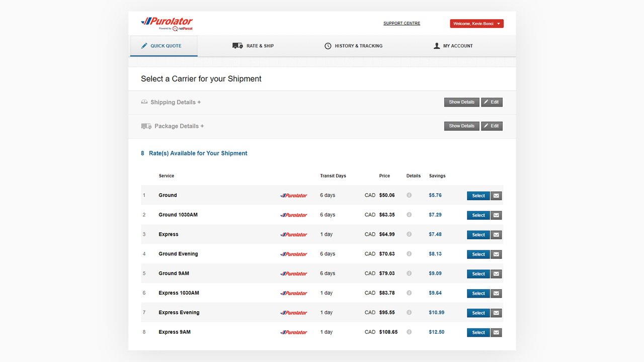
Task: Email the Express 1030AM rate via envelope icon
Action: tap(496, 293)
